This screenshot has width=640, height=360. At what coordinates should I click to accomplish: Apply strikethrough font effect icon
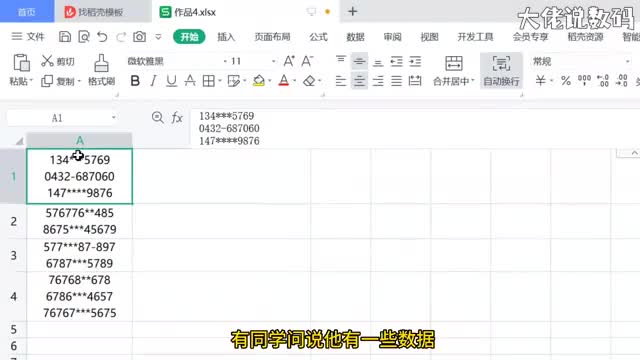tap(190, 81)
